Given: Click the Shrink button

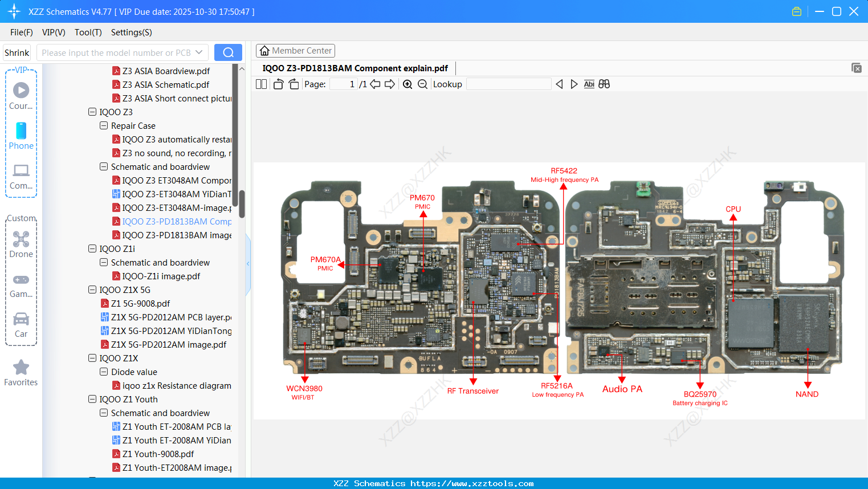Looking at the screenshot, I should [17, 52].
